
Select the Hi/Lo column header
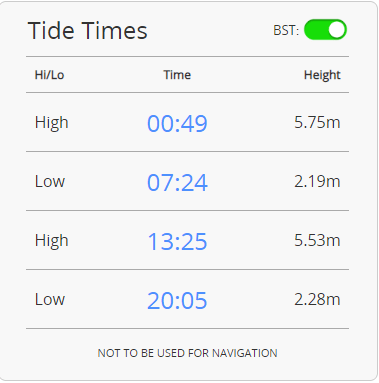coord(49,75)
